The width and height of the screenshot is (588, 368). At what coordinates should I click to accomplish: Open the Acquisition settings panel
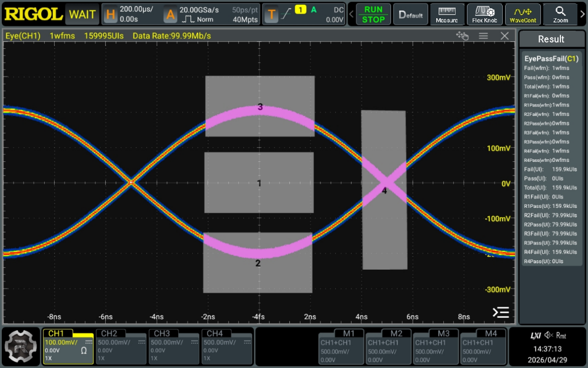pos(212,14)
